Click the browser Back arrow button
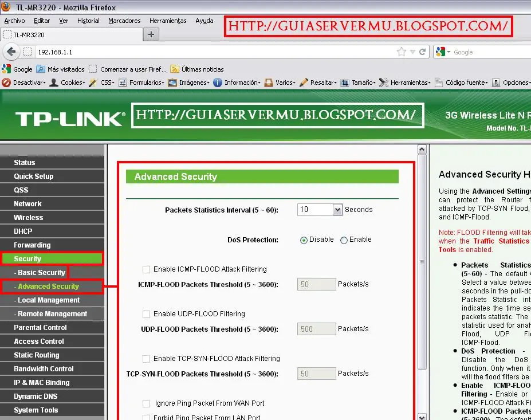The height and width of the screenshot is (420, 531). click(11, 52)
